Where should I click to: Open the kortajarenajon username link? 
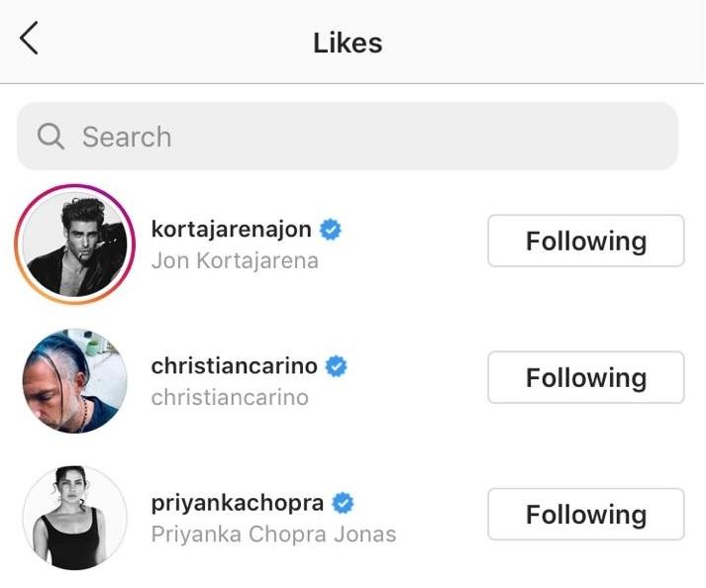pos(231,230)
